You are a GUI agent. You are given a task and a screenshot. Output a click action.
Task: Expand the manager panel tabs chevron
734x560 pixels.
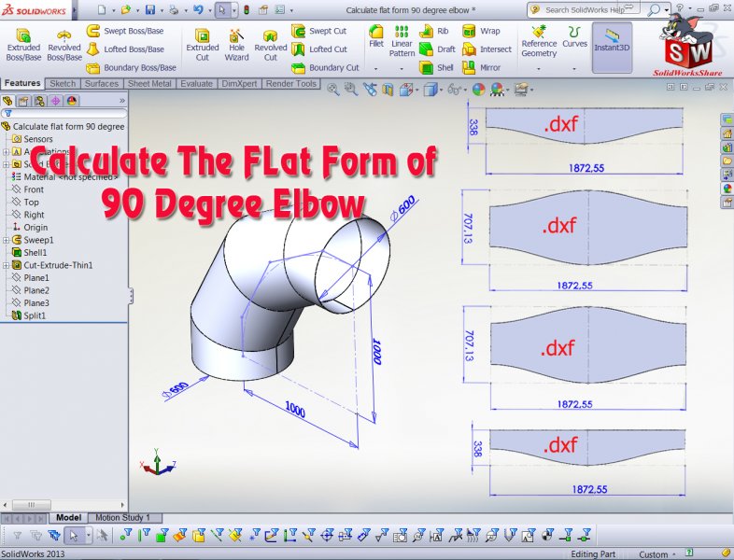click(122, 101)
